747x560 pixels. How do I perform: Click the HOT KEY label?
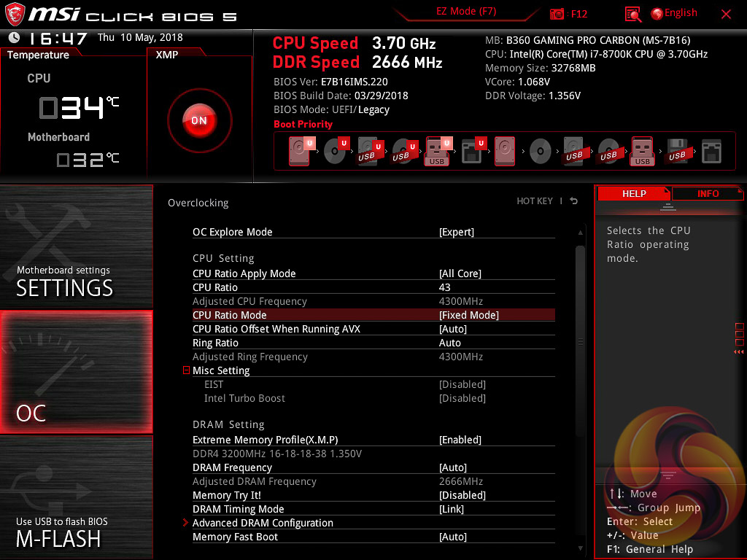pos(535,201)
